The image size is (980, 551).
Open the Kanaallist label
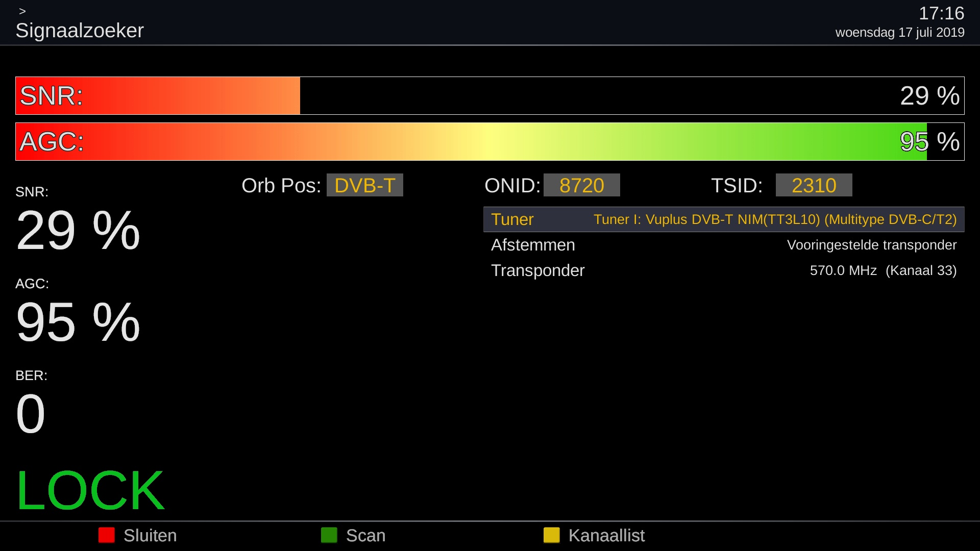(606, 536)
